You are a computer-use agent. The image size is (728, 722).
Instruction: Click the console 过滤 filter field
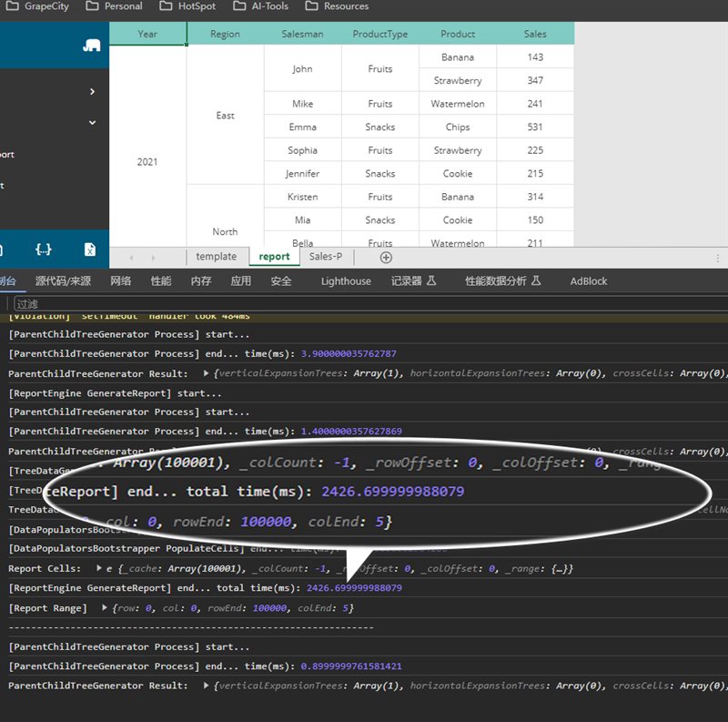(370, 304)
